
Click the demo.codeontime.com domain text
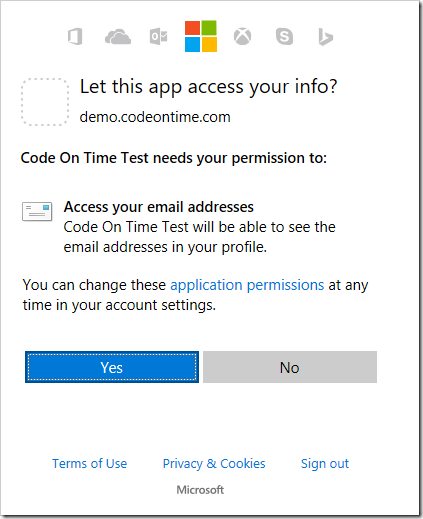pos(155,117)
